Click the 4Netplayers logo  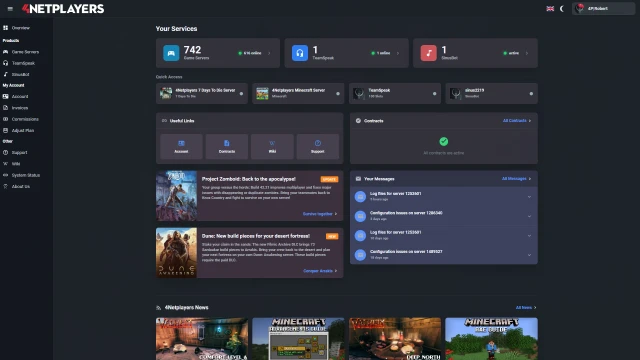tap(63, 9)
